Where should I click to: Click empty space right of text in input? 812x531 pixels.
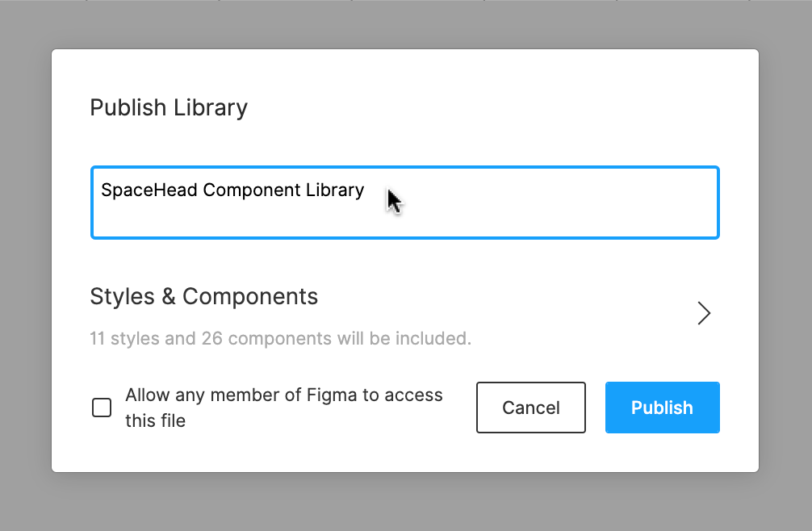(x=549, y=194)
